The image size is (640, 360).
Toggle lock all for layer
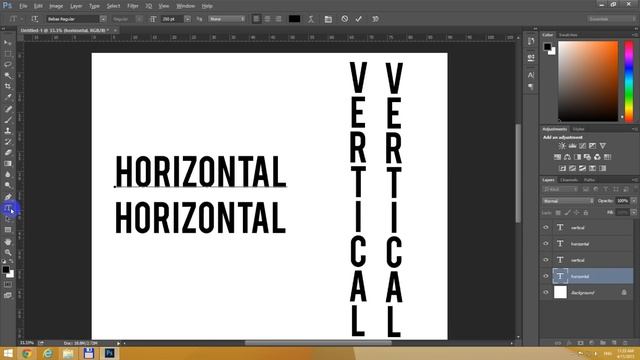pyautogui.click(x=586, y=213)
